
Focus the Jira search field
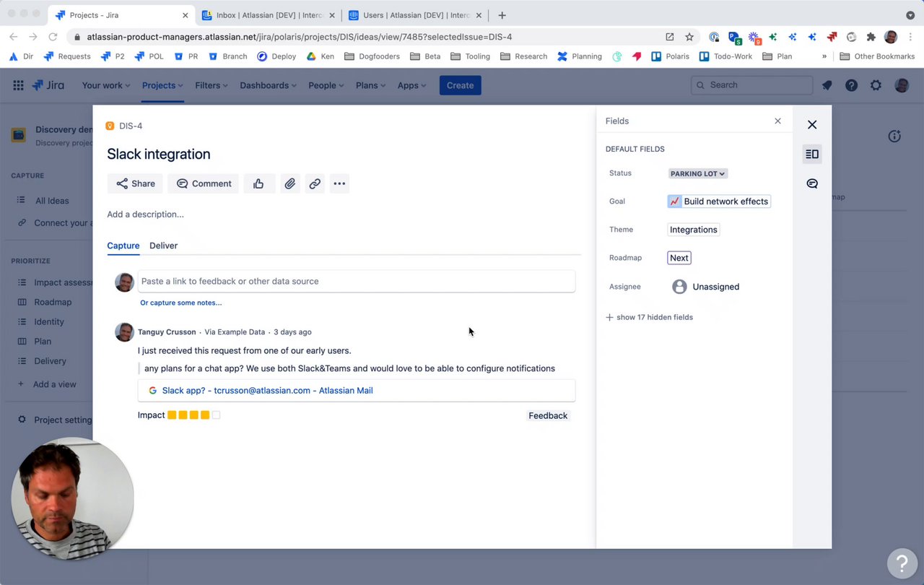[751, 85]
